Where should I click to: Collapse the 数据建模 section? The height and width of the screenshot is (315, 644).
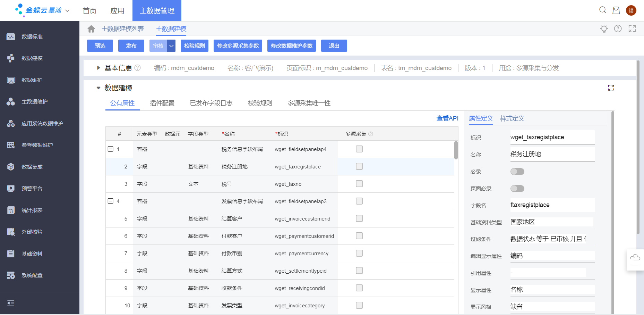98,88
